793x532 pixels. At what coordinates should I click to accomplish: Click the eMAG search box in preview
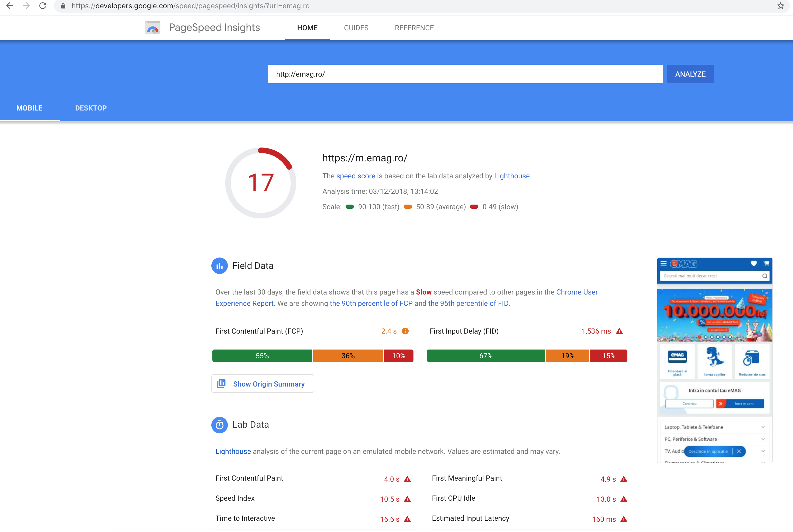tap(714, 276)
